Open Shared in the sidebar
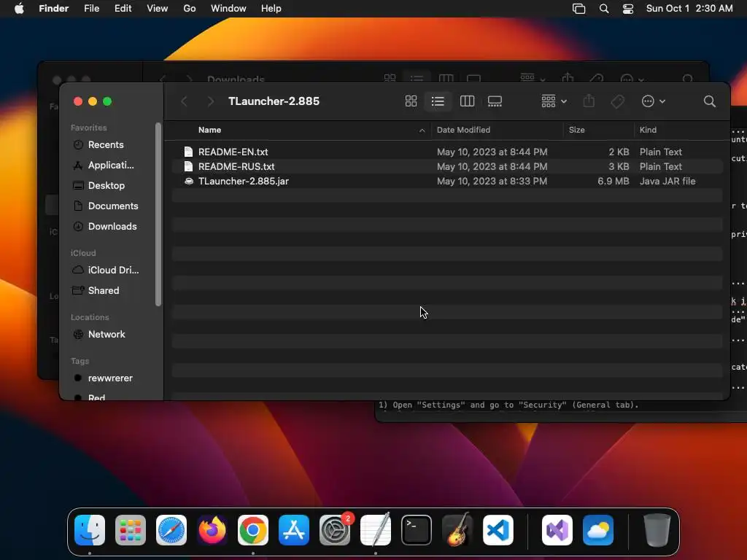 pos(103,290)
